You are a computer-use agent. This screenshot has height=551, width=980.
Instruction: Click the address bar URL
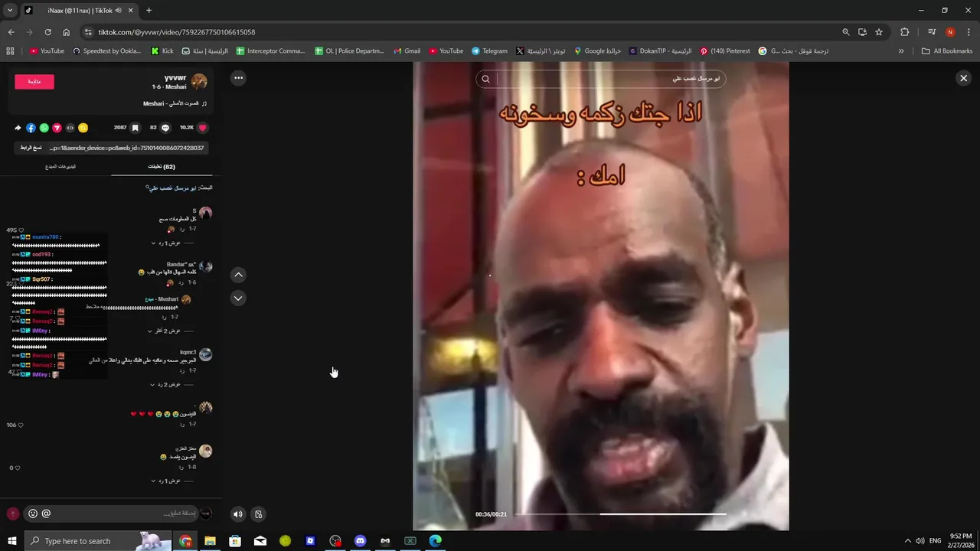click(177, 32)
